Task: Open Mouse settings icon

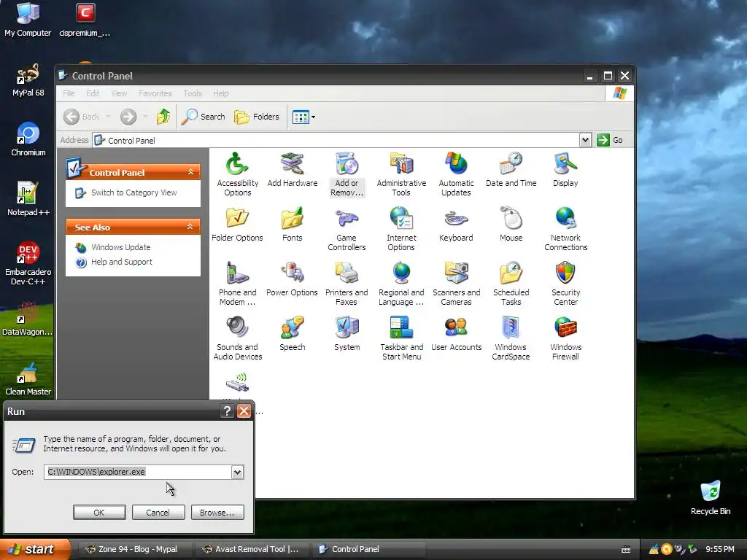Action: [511, 225]
